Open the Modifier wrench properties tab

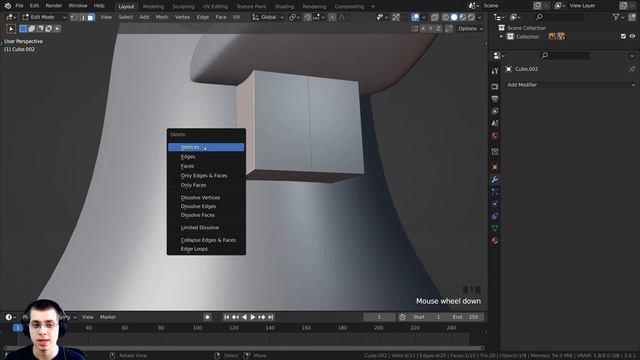pyautogui.click(x=495, y=179)
